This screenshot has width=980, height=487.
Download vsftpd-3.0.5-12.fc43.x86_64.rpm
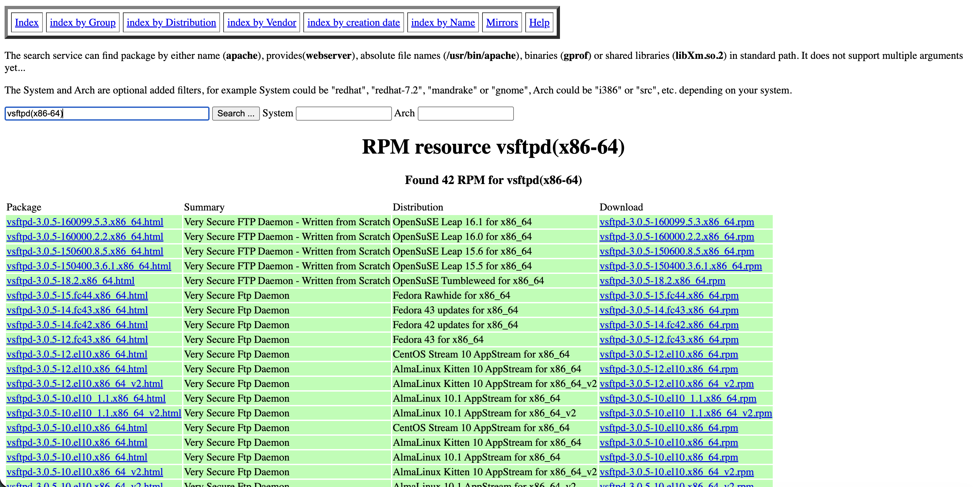click(x=669, y=339)
